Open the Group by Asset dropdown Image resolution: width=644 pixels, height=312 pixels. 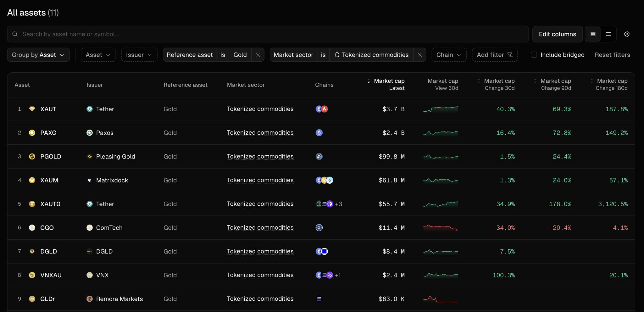click(38, 55)
